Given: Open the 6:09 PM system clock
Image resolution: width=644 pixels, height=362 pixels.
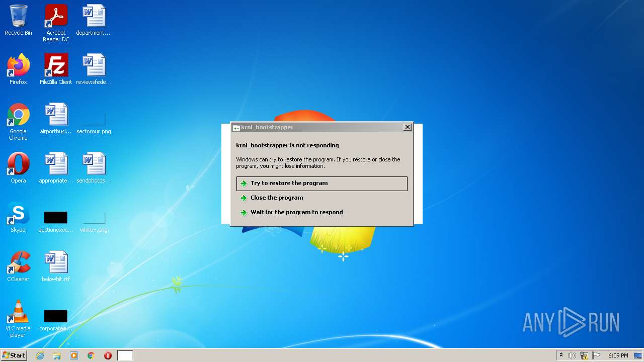Looking at the screenshot, I should coord(618,355).
